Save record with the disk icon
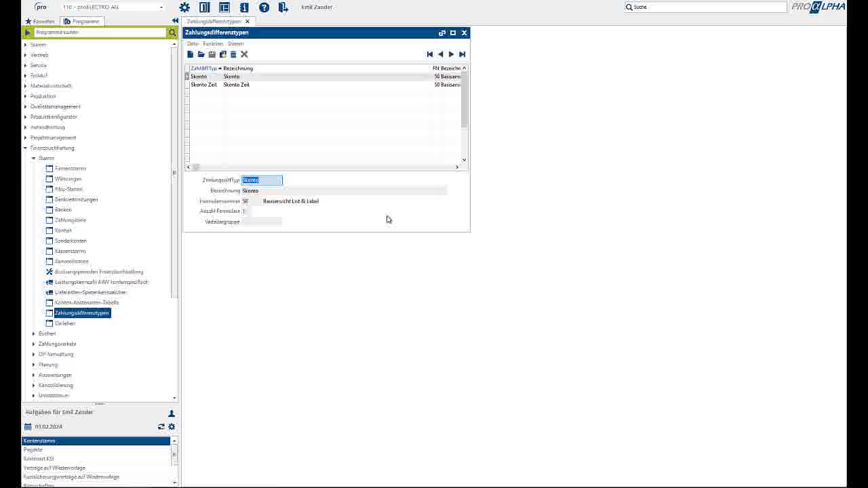This screenshot has height=488, width=868. [x=212, y=54]
